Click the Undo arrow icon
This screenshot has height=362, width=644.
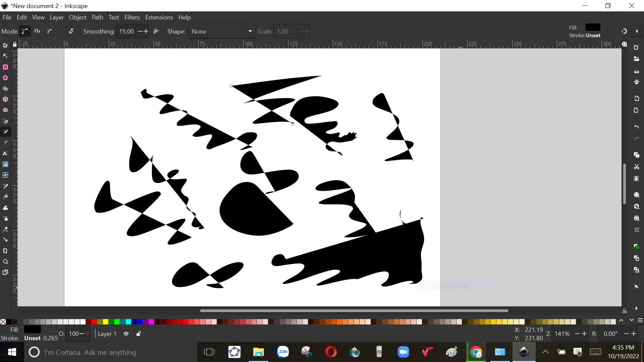tap(636, 127)
